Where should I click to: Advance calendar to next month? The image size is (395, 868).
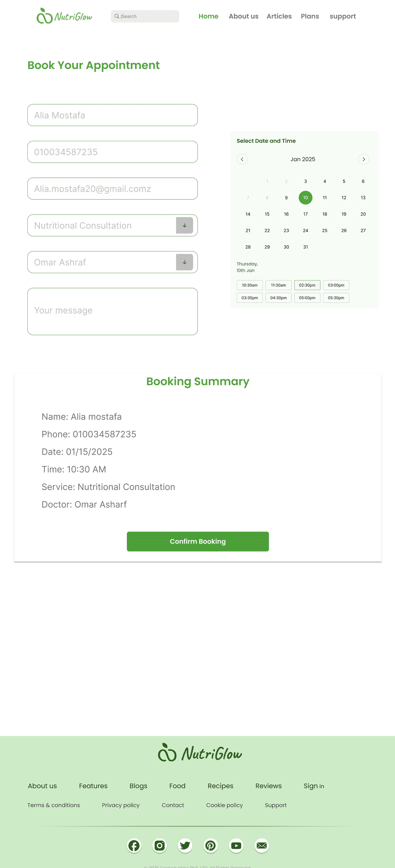point(364,159)
